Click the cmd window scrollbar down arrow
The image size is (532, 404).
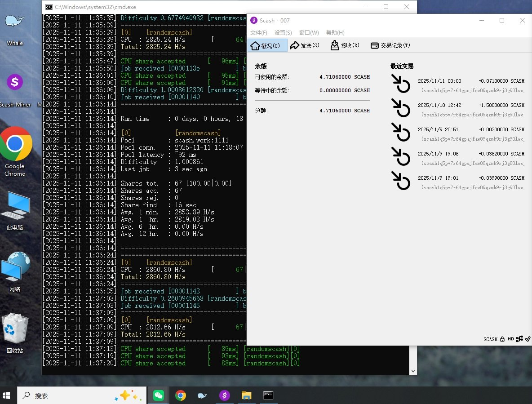pos(413,371)
